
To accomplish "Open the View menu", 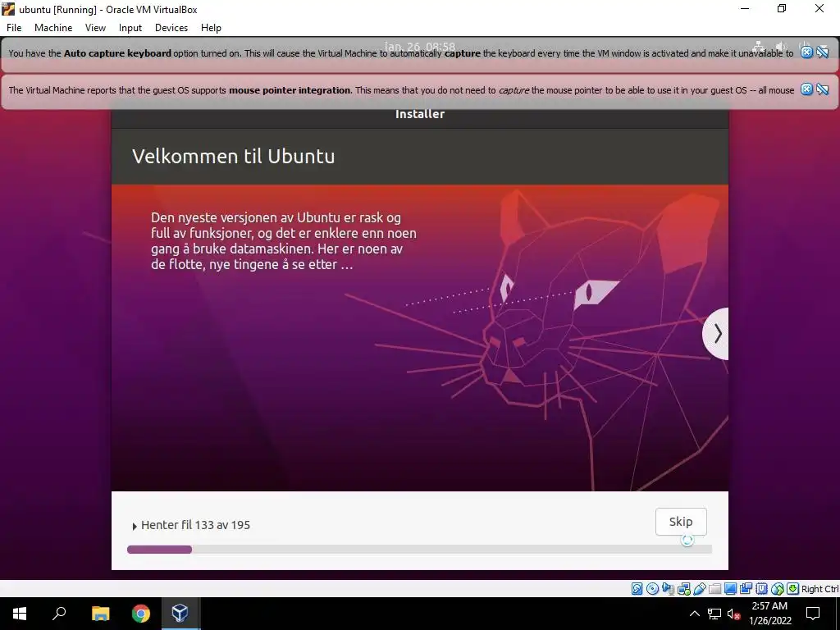I will (95, 28).
